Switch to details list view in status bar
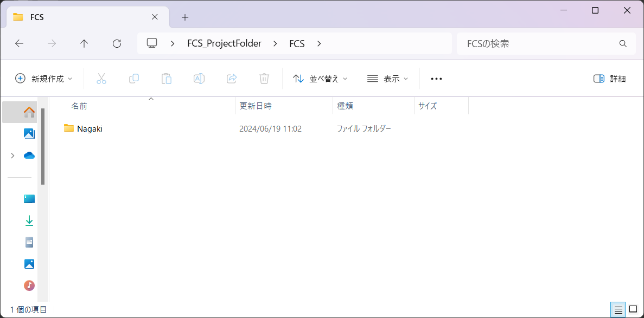This screenshot has width=644, height=318. pyautogui.click(x=618, y=310)
